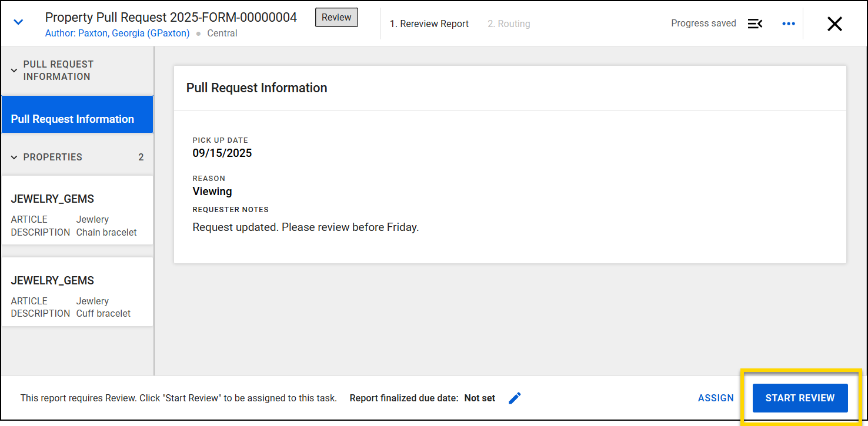The image size is (868, 426).
Task: Open author Paxton, Georgia profile link
Action: pyautogui.click(x=117, y=33)
